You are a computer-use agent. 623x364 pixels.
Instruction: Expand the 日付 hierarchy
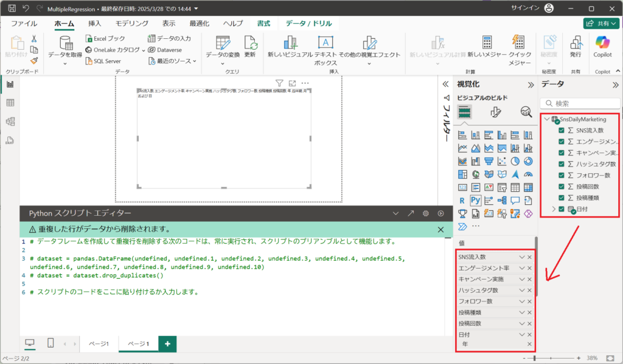554,209
